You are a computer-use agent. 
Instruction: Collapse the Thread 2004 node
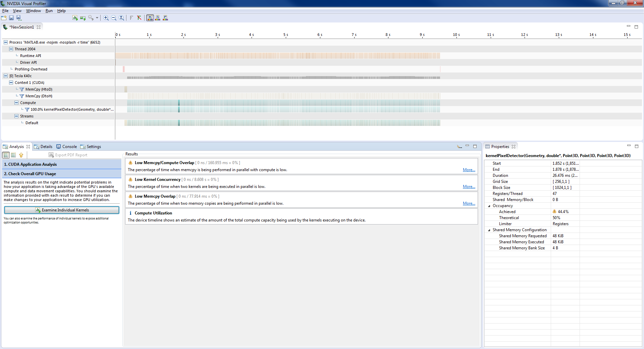pos(11,49)
